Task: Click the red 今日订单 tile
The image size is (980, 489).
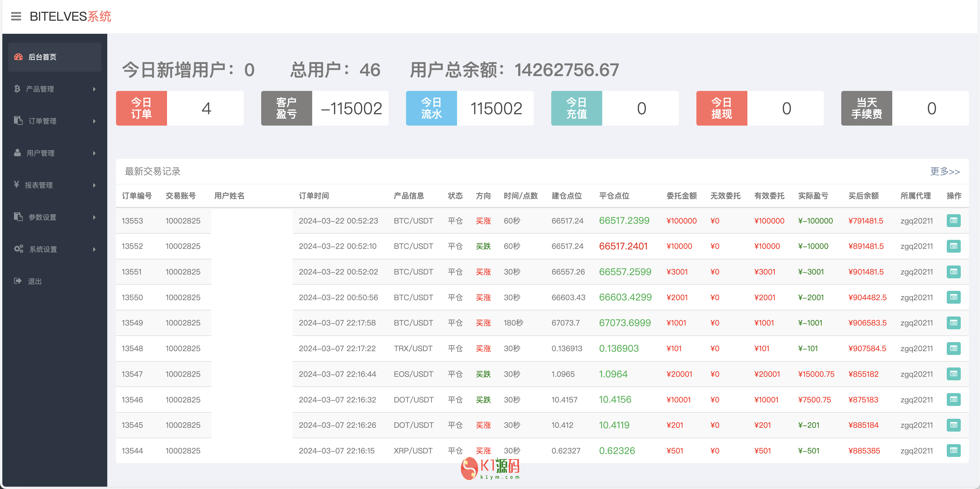Action: click(x=141, y=108)
